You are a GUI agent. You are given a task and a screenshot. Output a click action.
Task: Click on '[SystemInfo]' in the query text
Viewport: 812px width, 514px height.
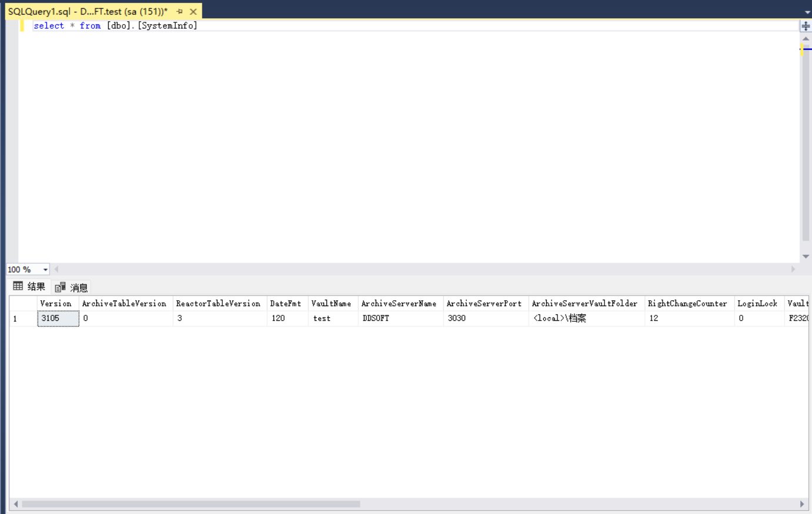pos(168,26)
